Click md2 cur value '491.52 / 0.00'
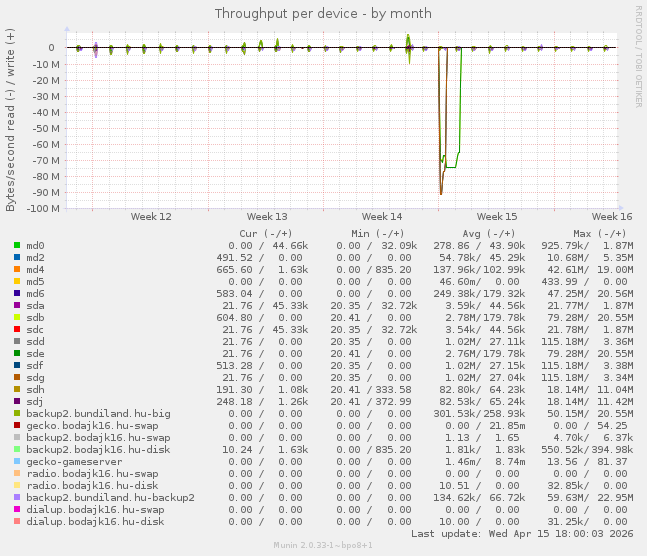Screen dimensions: 647x556 point(260,258)
